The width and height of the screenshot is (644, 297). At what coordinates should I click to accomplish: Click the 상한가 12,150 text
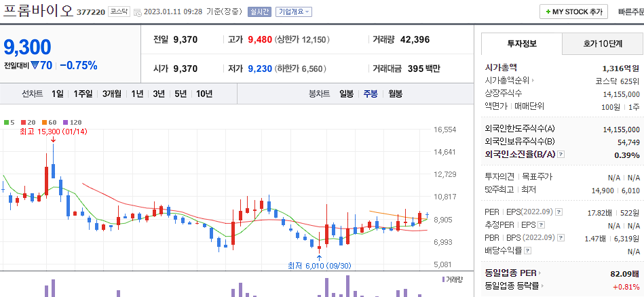pos(302,40)
